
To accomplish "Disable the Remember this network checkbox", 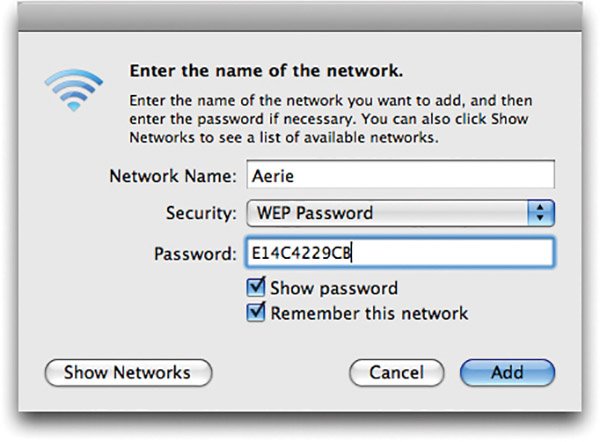I will (x=258, y=313).
